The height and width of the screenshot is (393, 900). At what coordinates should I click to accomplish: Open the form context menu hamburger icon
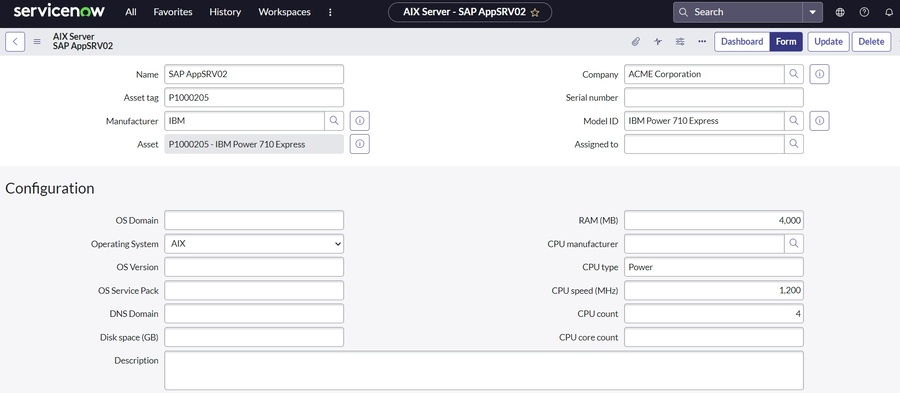37,42
